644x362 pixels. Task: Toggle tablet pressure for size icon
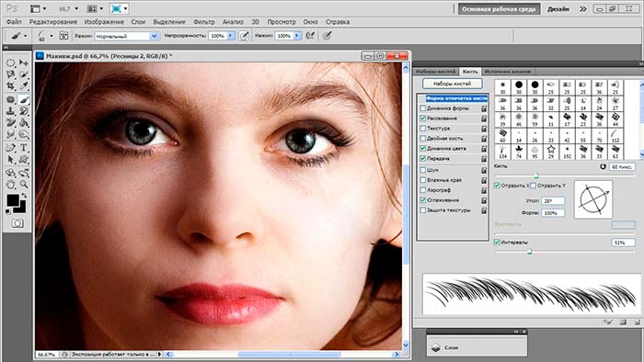(327, 36)
